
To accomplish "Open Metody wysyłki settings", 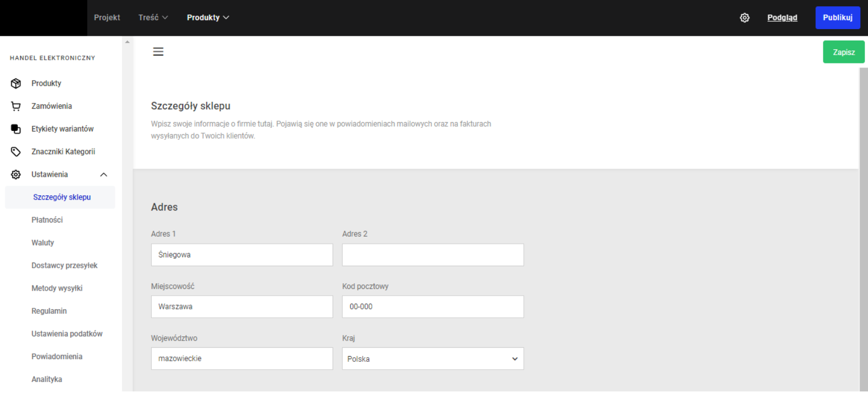I will 57,289.
